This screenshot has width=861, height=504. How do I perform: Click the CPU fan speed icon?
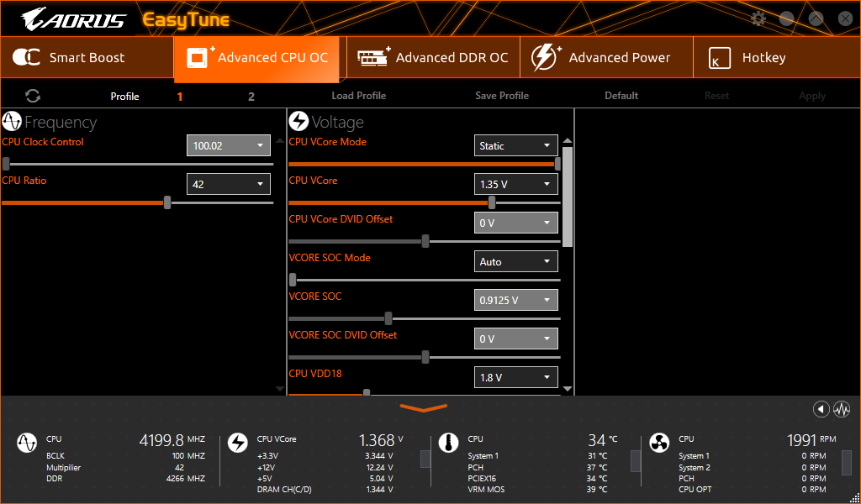click(659, 443)
